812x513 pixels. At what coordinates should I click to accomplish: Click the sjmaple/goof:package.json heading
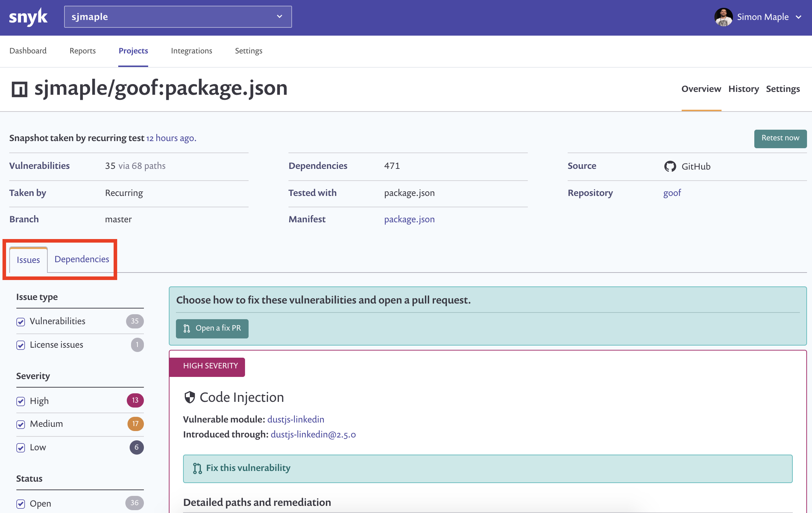click(x=161, y=88)
